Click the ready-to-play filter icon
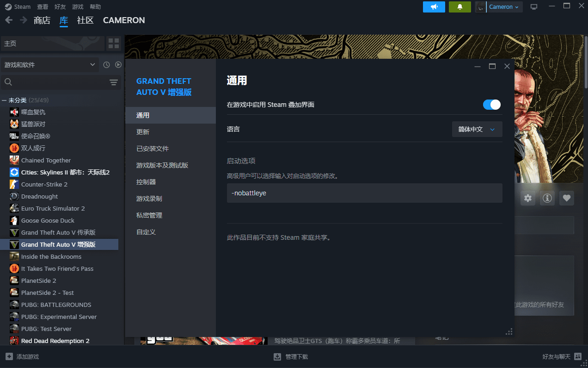Viewport: 588px width, 368px height. (x=118, y=65)
